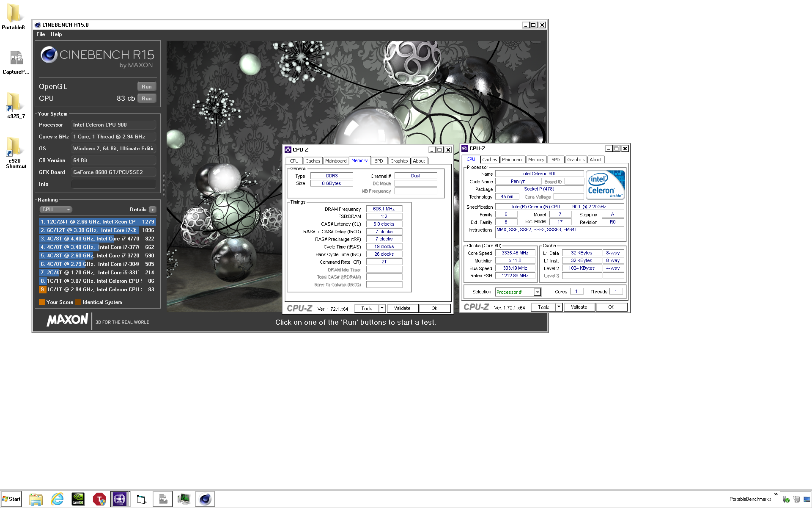Switch to Mainboard tab in Memory CPU-Z window
Viewport: 812px width, 508px height.
pos(336,161)
